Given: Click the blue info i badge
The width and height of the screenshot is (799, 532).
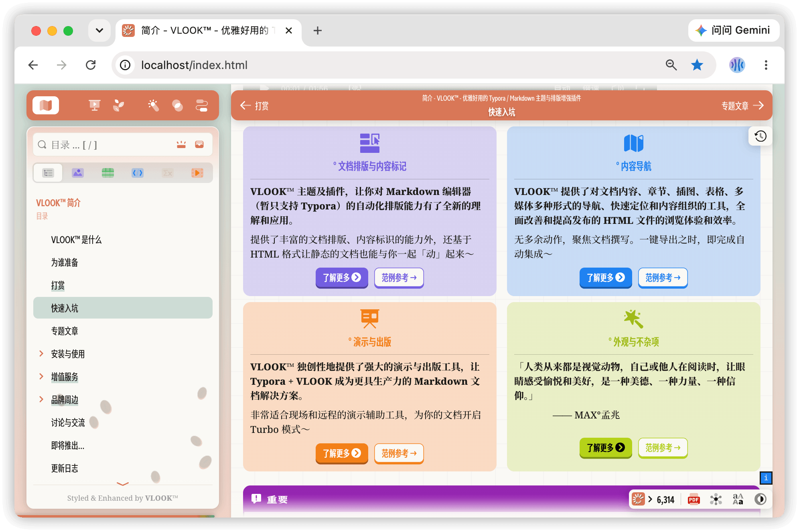Looking at the screenshot, I should point(766,478).
